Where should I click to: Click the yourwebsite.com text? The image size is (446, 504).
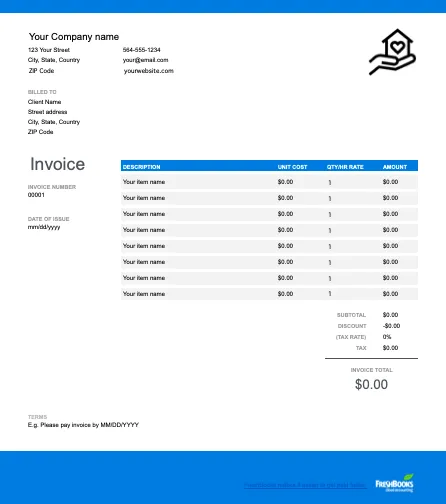(149, 71)
